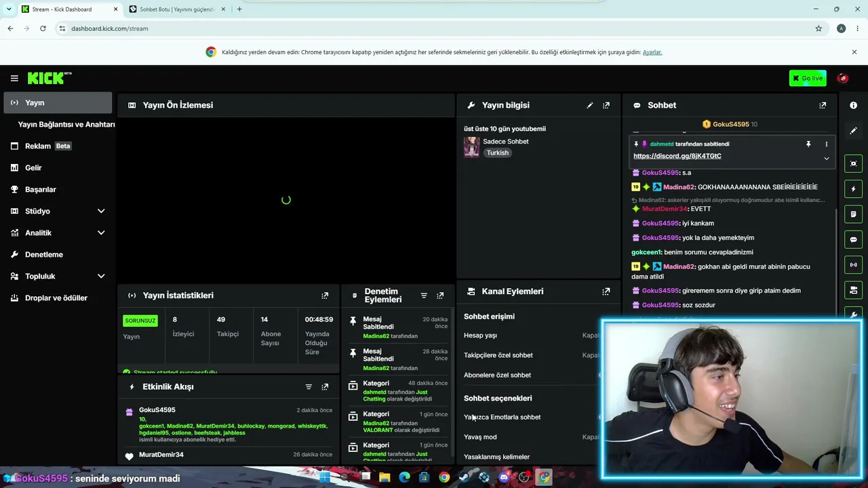Image resolution: width=868 pixels, height=488 pixels.
Task: Expand the Topluluk sidebar section
Action: [101, 277]
